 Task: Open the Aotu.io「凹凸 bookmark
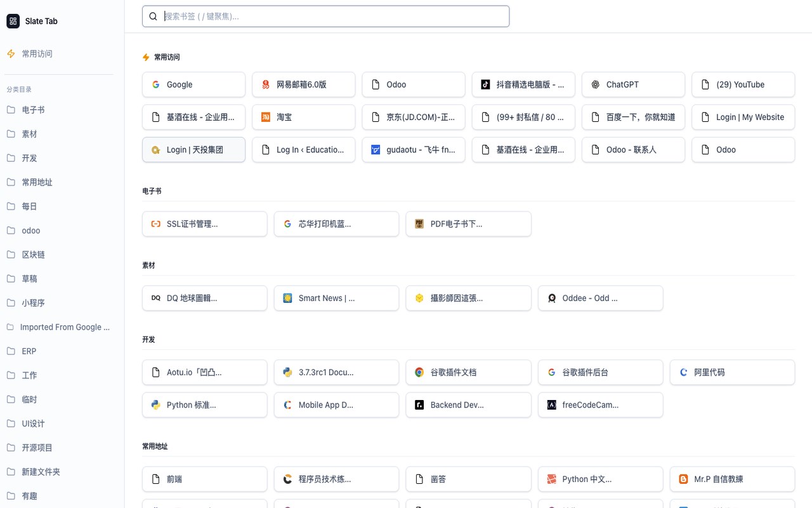click(x=204, y=372)
